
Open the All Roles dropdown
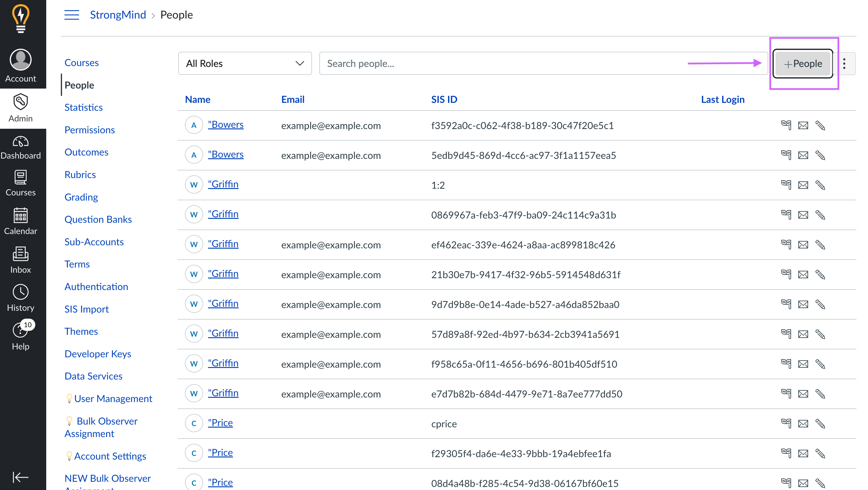click(x=245, y=63)
